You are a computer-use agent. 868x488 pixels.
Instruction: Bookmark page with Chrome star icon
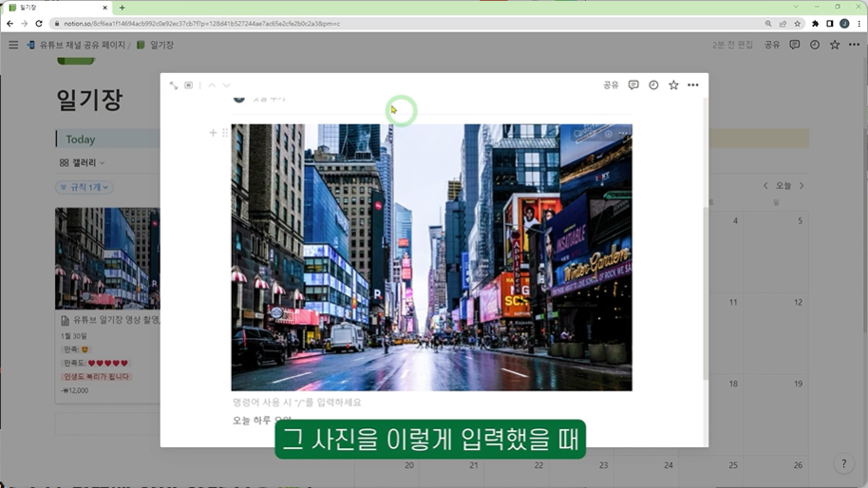click(x=797, y=23)
